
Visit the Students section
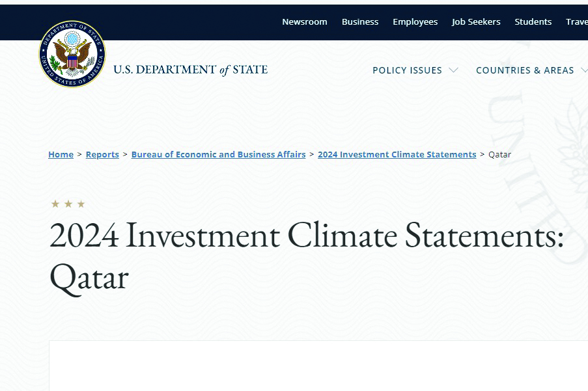533,22
